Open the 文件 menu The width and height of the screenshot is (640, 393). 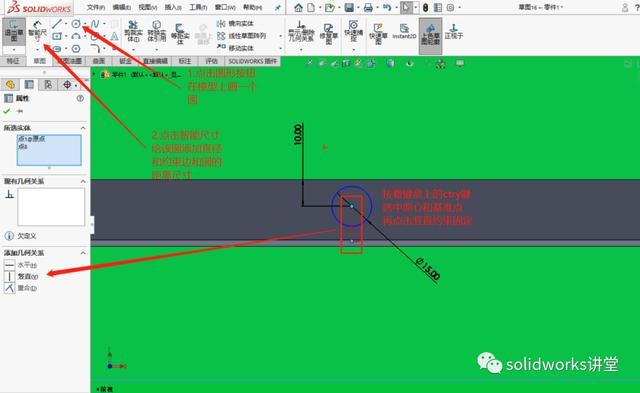tap(96, 7)
